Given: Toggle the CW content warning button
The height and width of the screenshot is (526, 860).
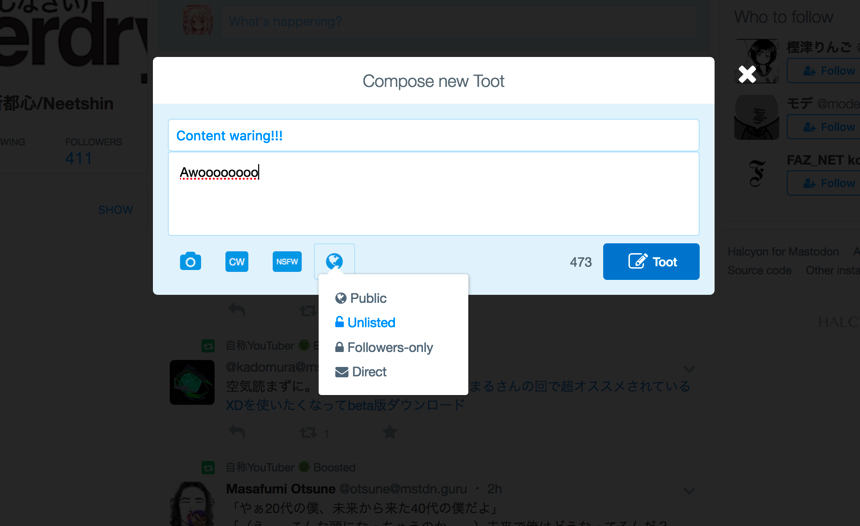Looking at the screenshot, I should click(237, 261).
